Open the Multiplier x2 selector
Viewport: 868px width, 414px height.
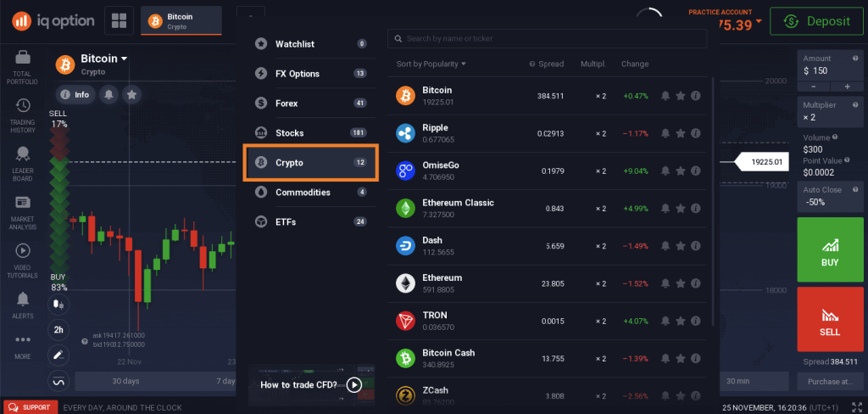click(830, 112)
